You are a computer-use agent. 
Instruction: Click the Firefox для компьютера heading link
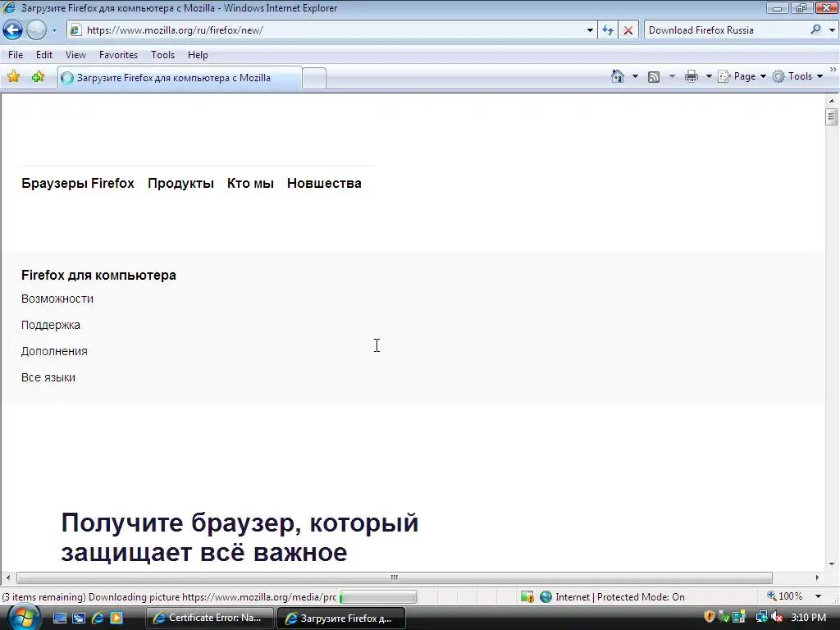point(98,276)
